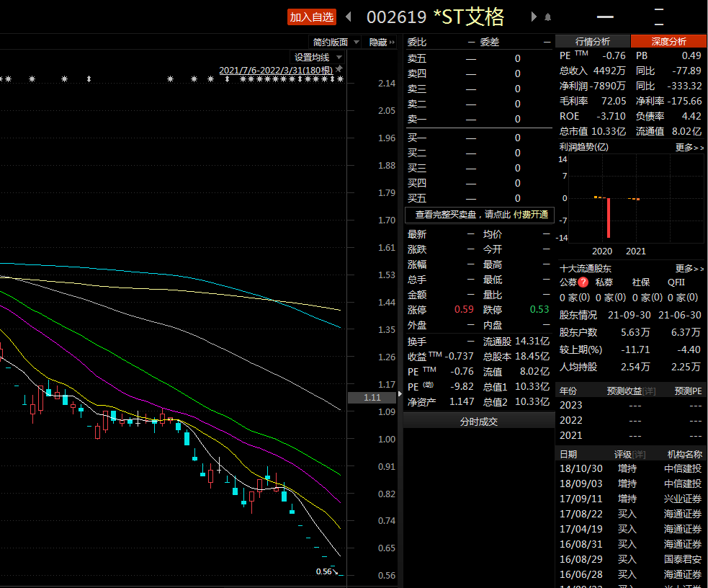
Task: Select the 私募 shareholder category
Action: [604, 282]
